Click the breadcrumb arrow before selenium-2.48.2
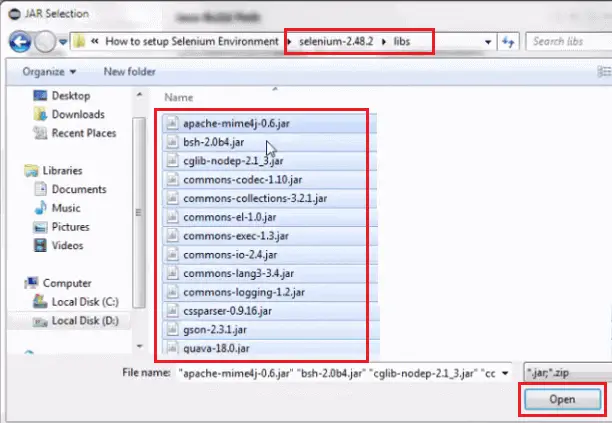The image size is (612, 423). 289,41
